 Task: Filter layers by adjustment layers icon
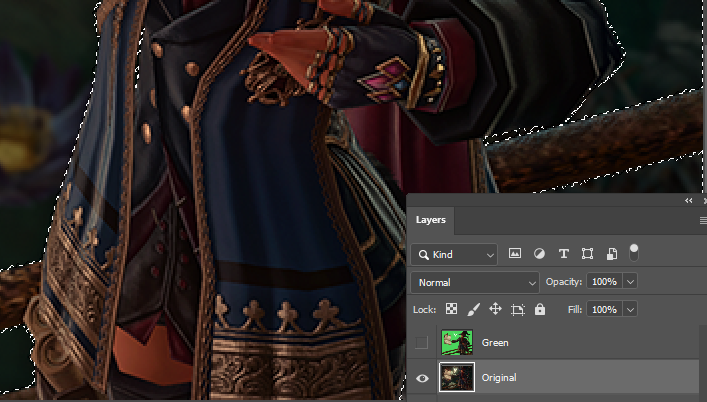tap(539, 254)
